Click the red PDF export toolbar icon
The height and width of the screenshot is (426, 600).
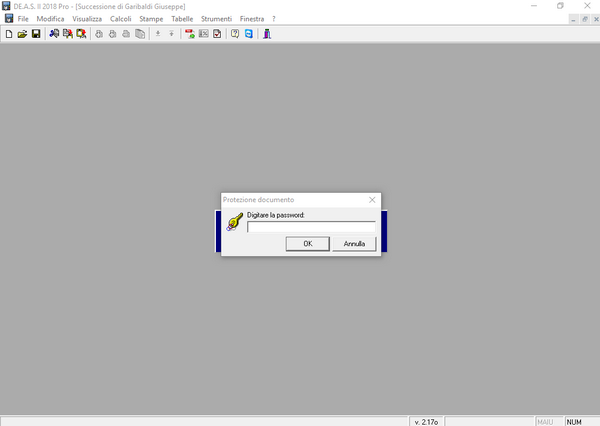click(x=190, y=34)
